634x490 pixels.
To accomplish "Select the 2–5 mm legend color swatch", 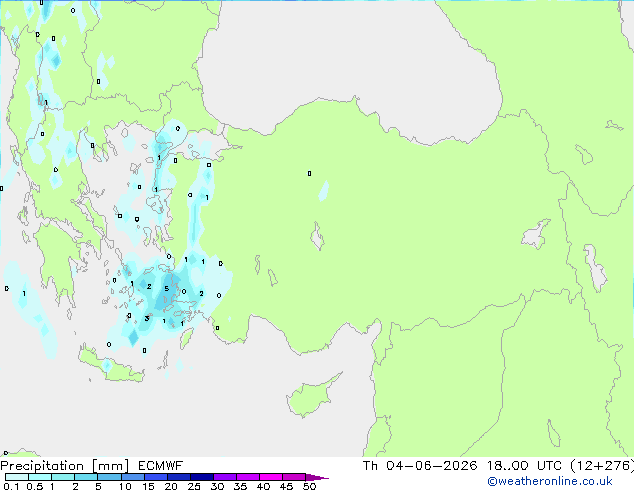I will (86, 477).
